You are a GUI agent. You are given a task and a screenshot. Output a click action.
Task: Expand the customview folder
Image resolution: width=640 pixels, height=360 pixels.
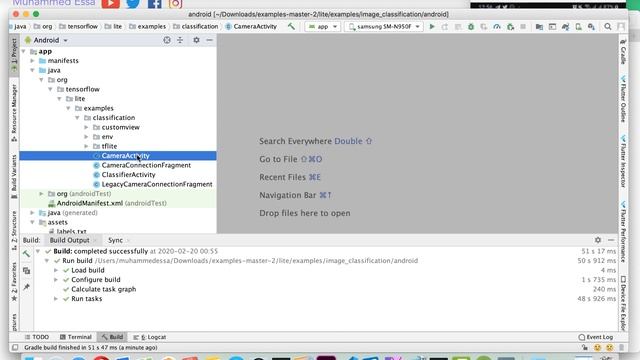point(86,127)
